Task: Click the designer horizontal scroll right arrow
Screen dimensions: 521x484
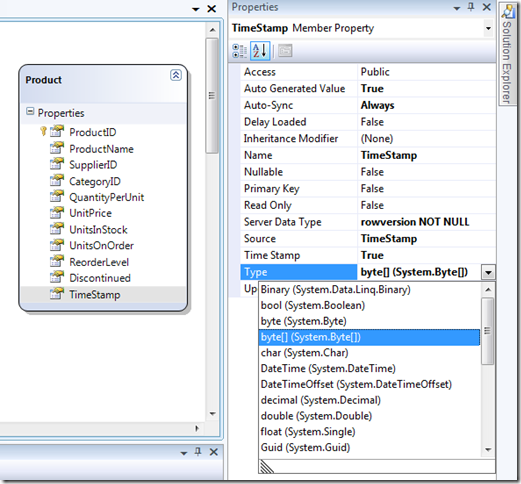Action: tap(197, 428)
